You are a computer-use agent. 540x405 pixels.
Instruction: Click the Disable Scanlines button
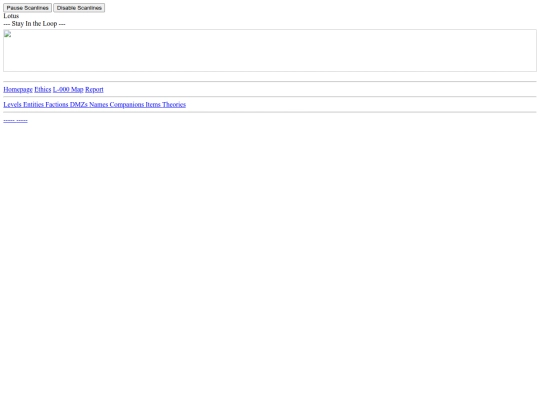[79, 8]
